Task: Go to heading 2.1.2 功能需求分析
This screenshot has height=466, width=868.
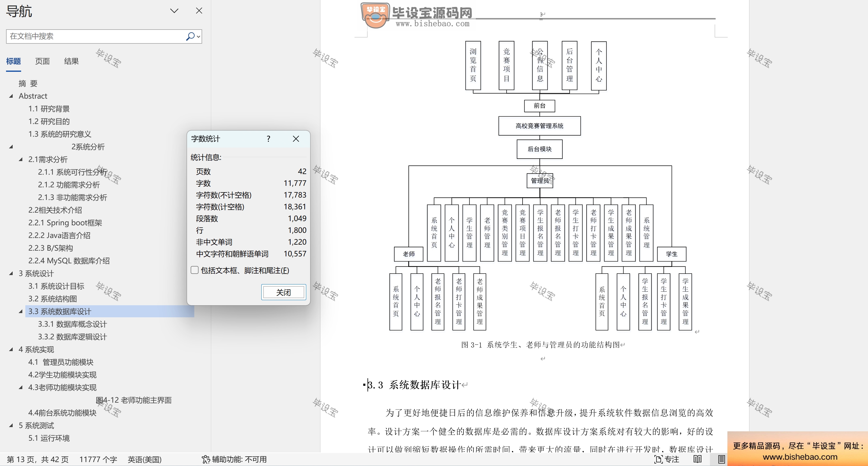Action: [x=69, y=185]
